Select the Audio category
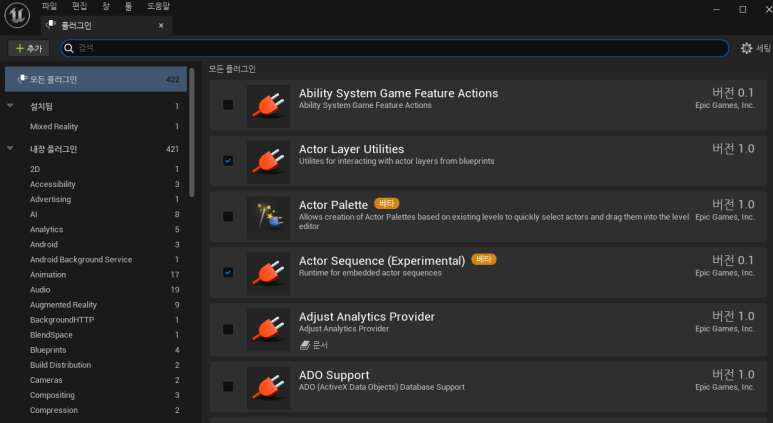The height and width of the screenshot is (423, 773). tap(96, 289)
